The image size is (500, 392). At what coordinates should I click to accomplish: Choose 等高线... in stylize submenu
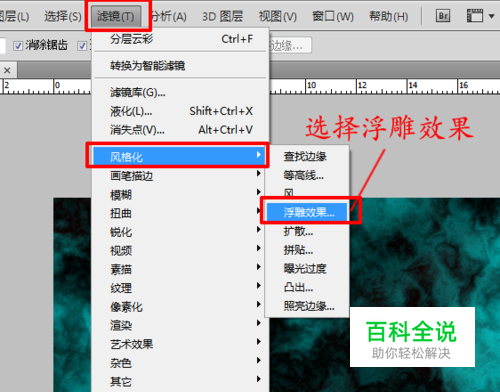point(307,175)
